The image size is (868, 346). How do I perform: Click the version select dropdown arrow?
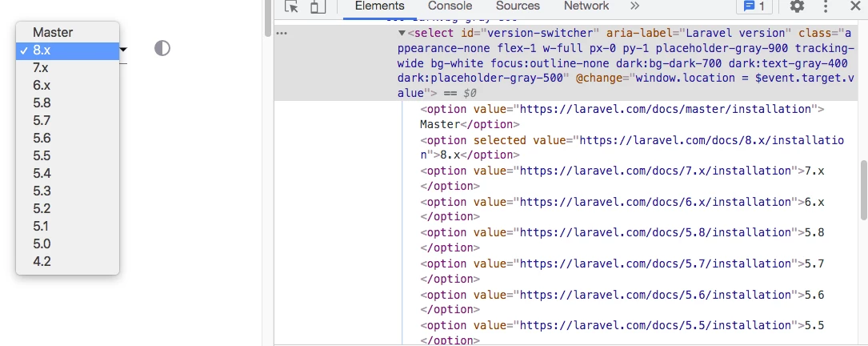[x=123, y=50]
